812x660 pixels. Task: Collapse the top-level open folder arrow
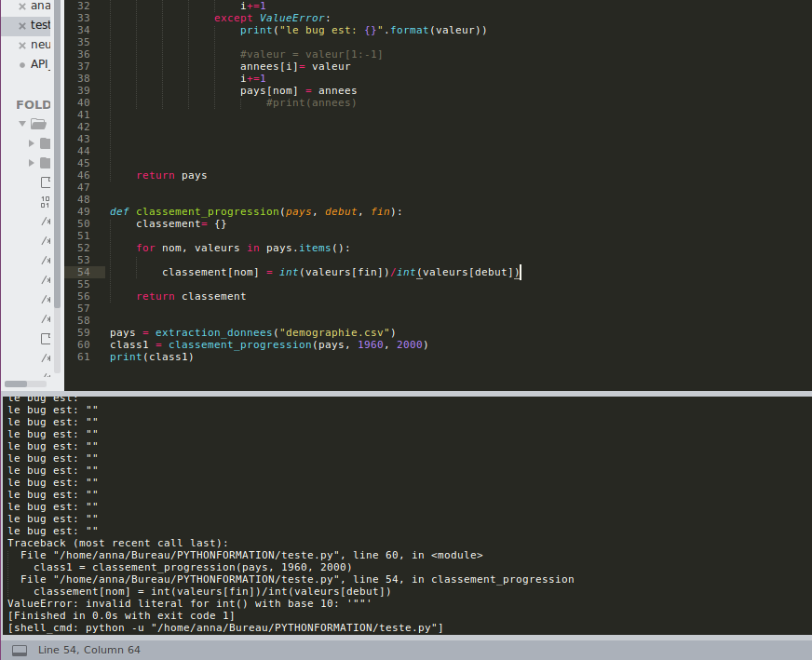(22, 124)
